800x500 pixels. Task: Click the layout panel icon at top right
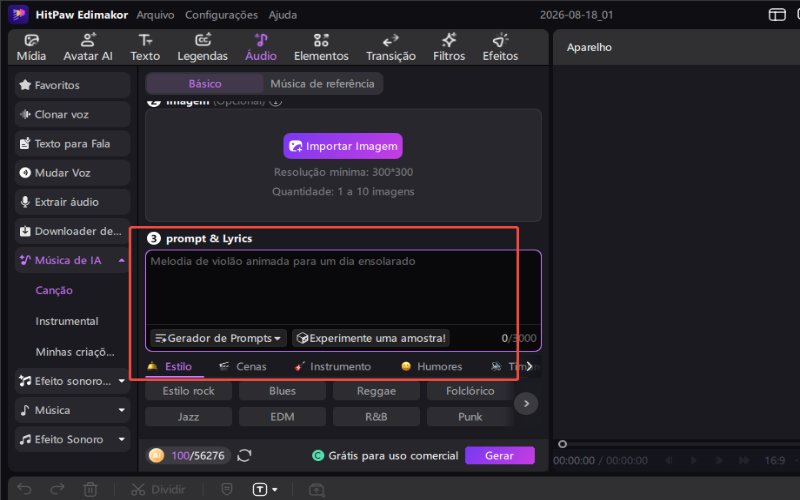coord(777,14)
